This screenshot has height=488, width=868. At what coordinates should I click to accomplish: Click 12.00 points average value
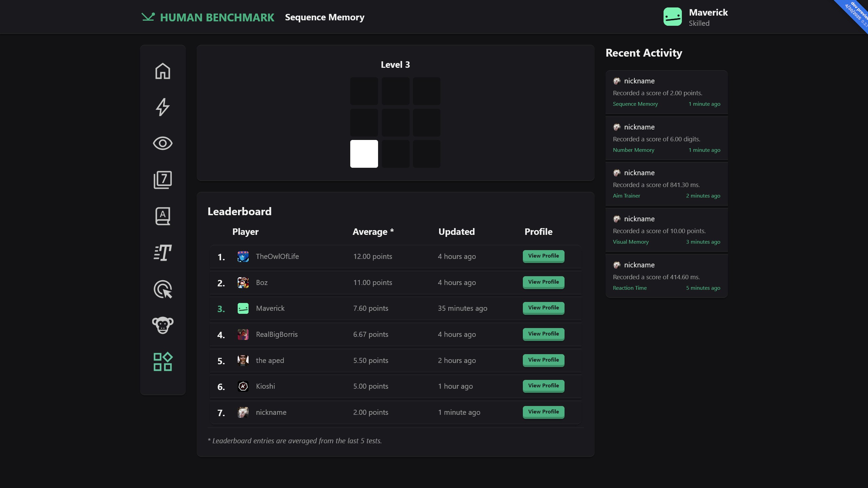coord(373,257)
